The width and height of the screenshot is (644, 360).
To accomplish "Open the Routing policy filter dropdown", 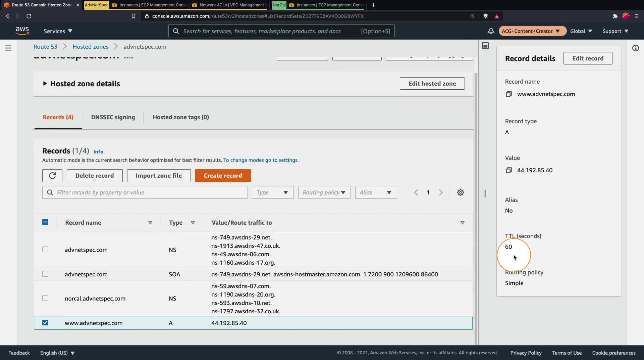I will [x=324, y=192].
